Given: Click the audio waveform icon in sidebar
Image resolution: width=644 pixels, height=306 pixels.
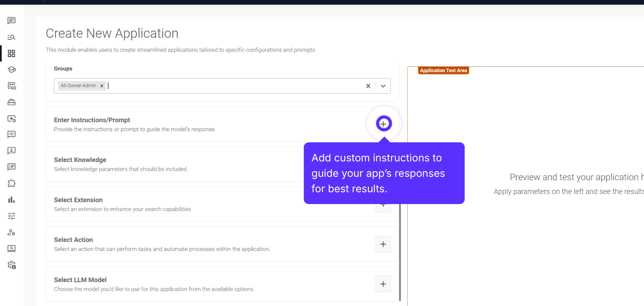Looking at the screenshot, I should pyautogui.click(x=11, y=135).
